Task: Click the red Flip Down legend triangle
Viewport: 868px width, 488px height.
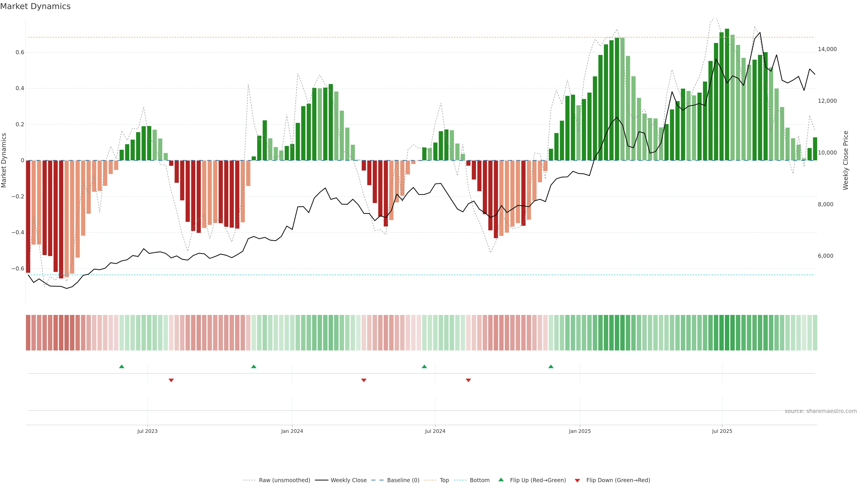Action: coord(577,480)
